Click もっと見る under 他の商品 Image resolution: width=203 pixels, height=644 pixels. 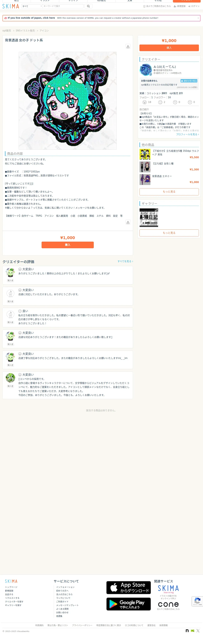[x=169, y=192]
